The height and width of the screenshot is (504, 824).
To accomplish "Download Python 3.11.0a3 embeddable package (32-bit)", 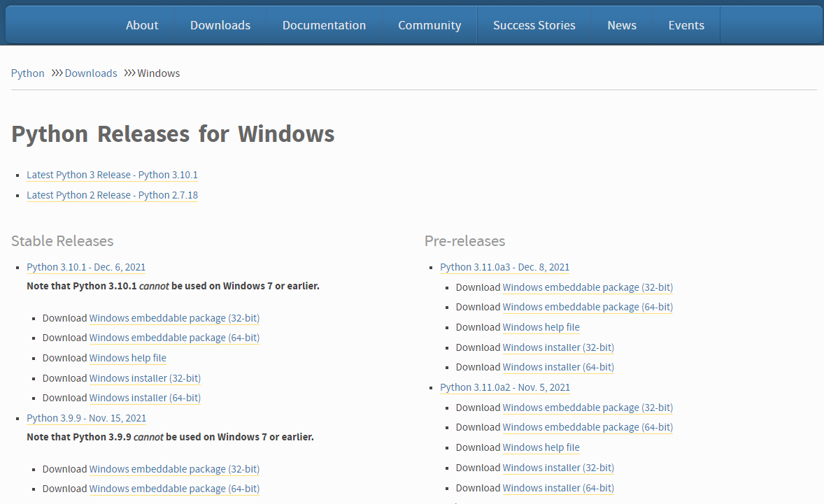I will coord(588,287).
